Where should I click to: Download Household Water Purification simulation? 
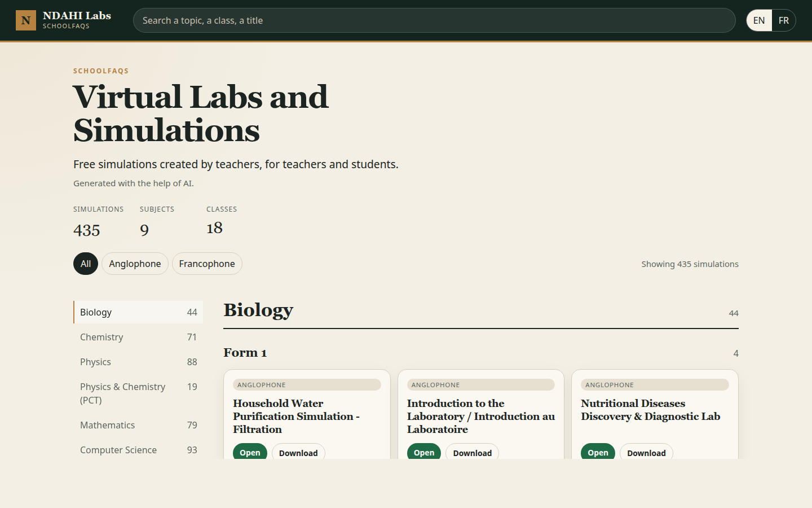(298, 452)
